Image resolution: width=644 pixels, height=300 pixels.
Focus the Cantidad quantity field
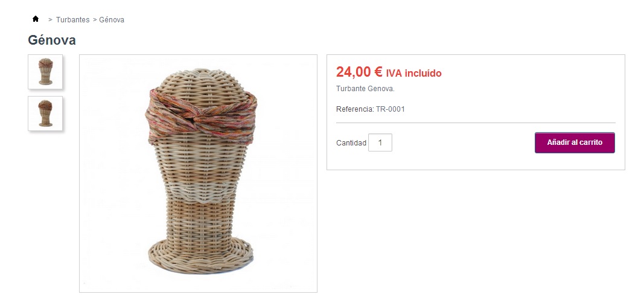380,142
